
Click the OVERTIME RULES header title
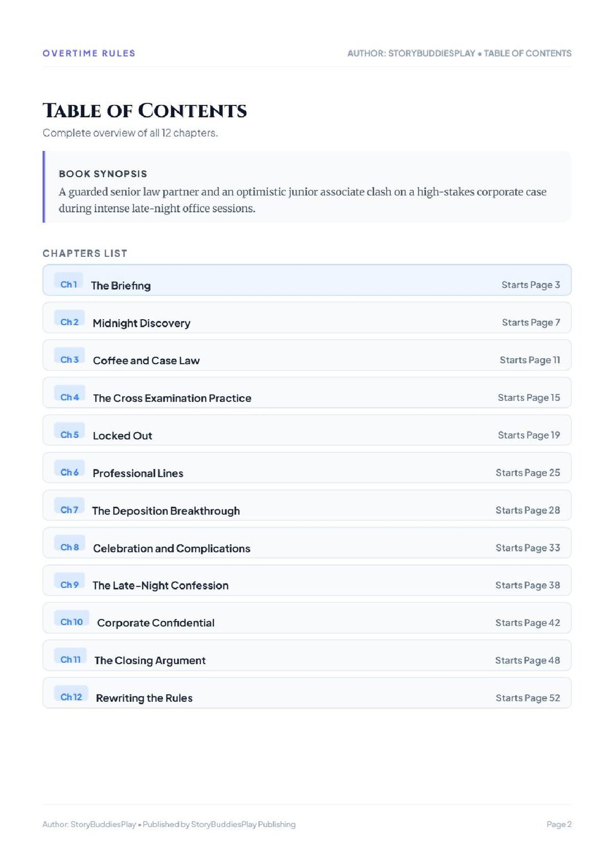(x=89, y=53)
